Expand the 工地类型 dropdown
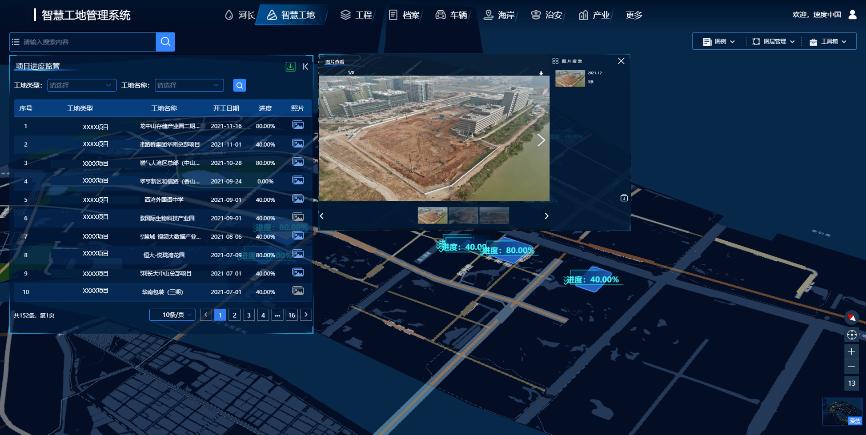Image resolution: width=866 pixels, height=435 pixels. click(x=82, y=86)
